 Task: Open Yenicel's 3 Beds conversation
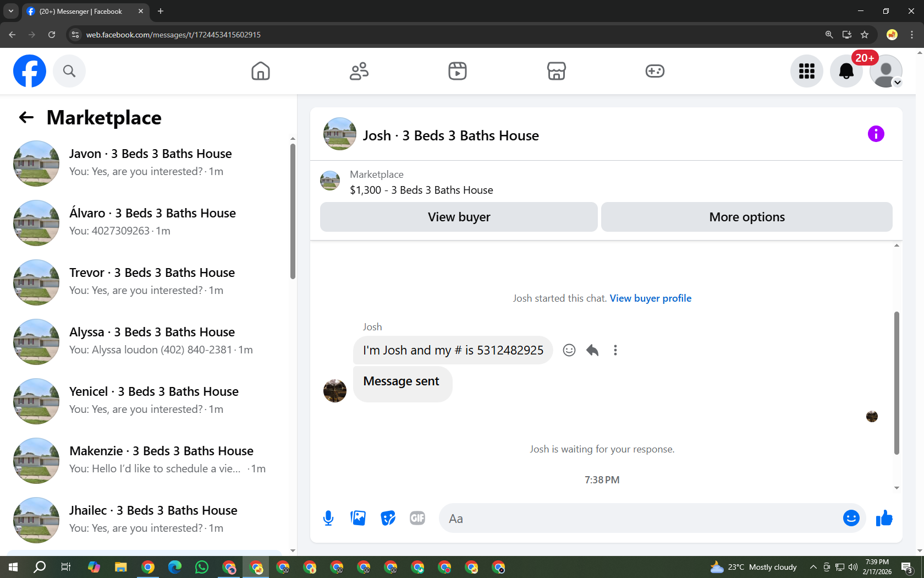pyautogui.click(x=148, y=401)
